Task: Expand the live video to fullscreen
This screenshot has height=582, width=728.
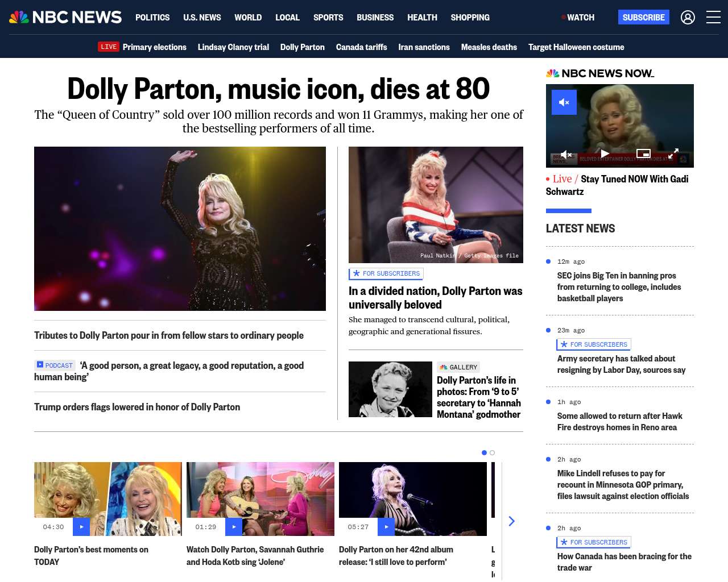Action: pyautogui.click(x=673, y=154)
